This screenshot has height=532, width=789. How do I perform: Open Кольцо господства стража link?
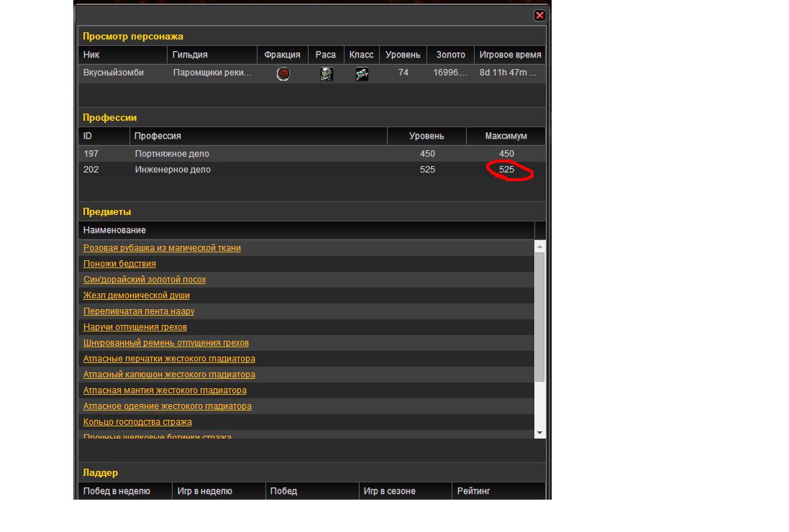pos(137,422)
